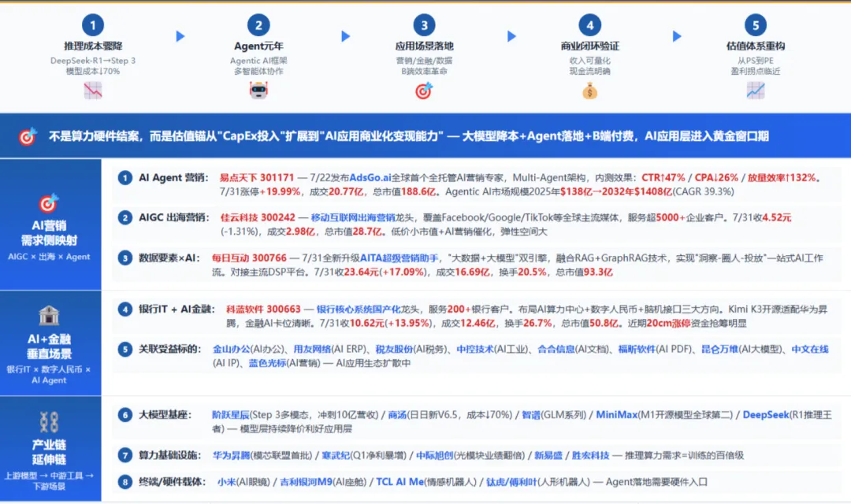Click the 放量效率↑132% metric text
Viewport: 851px width, 504px height.
point(782,177)
